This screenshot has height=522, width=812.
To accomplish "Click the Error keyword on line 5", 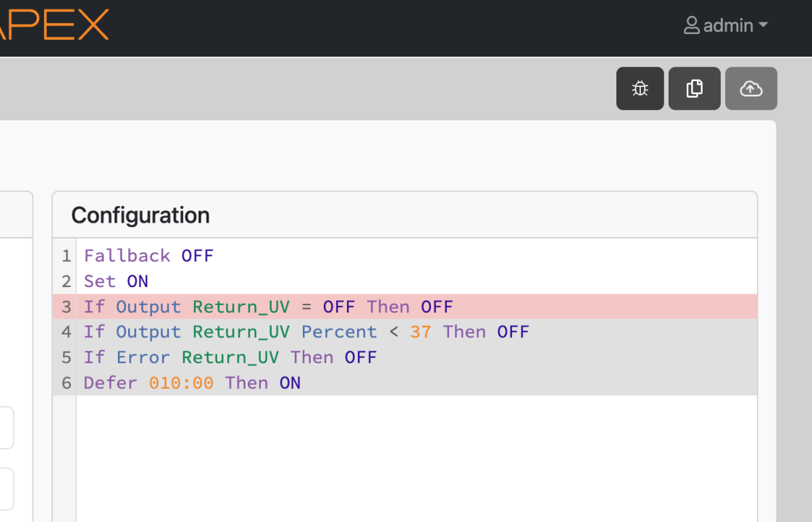I will (x=143, y=357).
